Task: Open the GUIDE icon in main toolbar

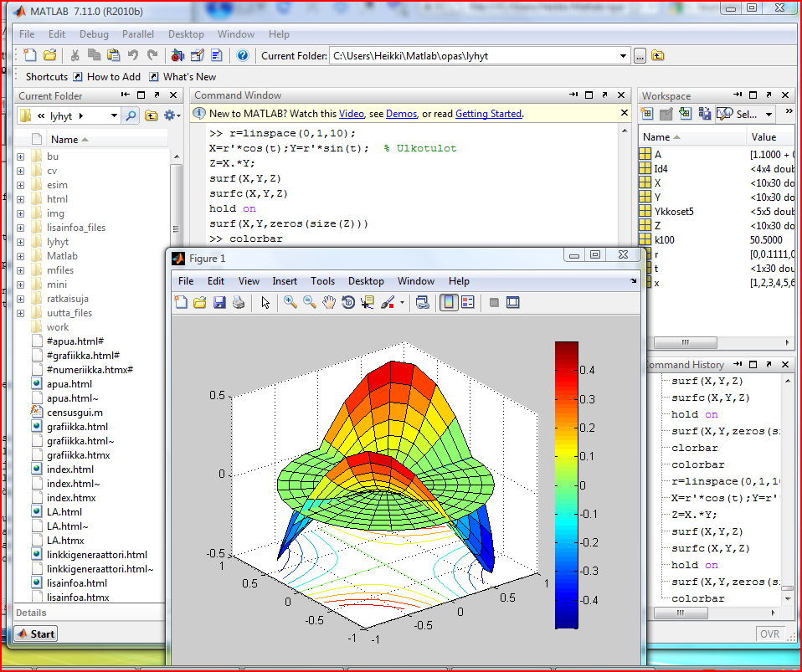Action: [x=198, y=56]
